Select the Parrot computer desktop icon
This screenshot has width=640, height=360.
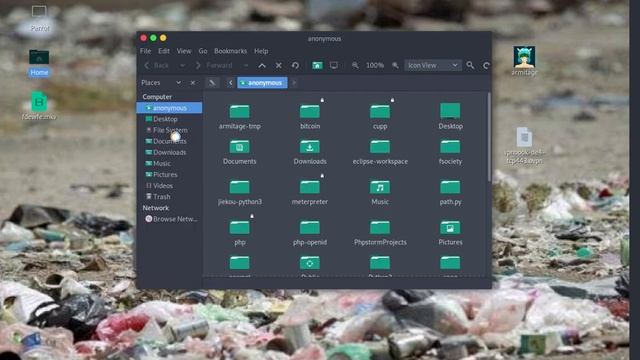click(39, 18)
